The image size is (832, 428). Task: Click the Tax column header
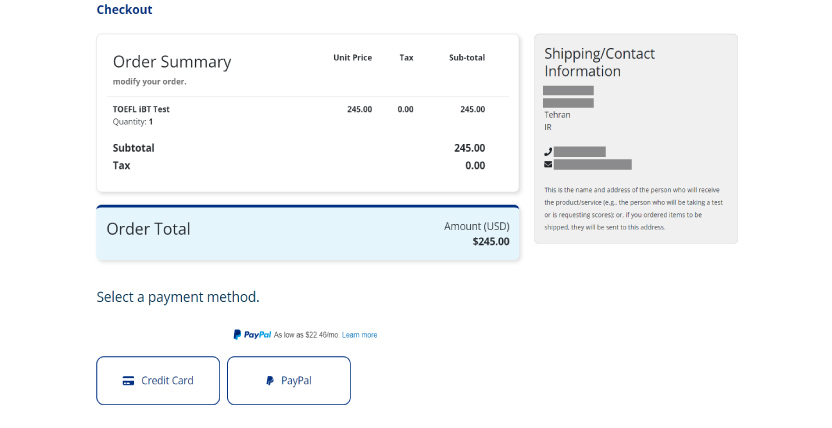406,58
